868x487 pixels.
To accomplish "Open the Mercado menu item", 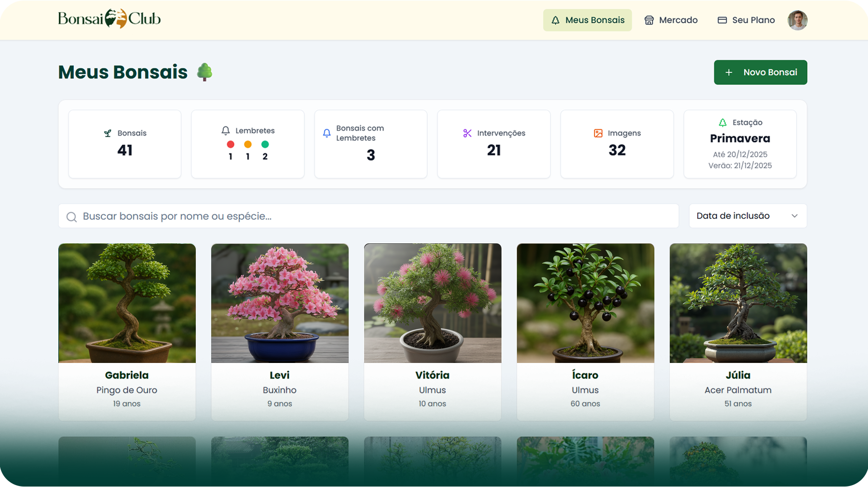I will (x=671, y=20).
